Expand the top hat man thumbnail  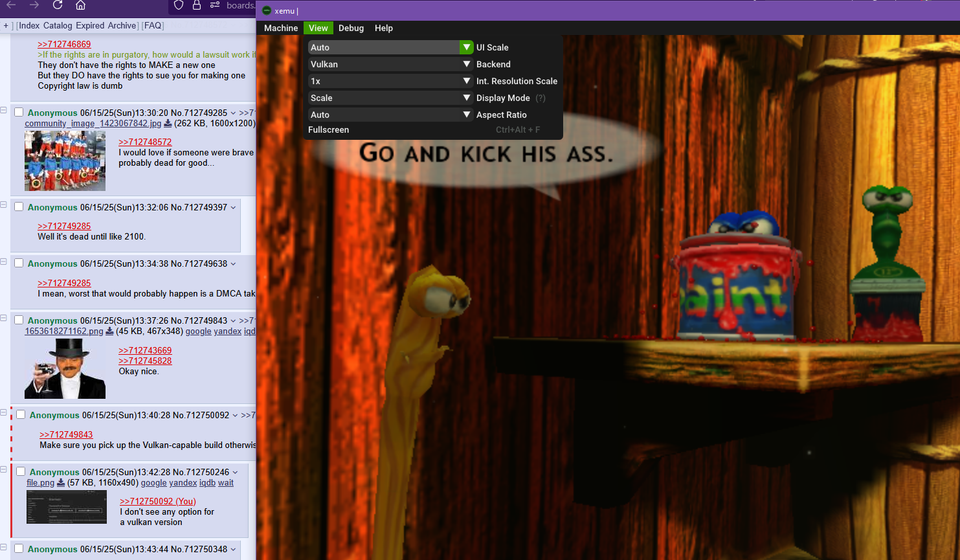[65, 368]
